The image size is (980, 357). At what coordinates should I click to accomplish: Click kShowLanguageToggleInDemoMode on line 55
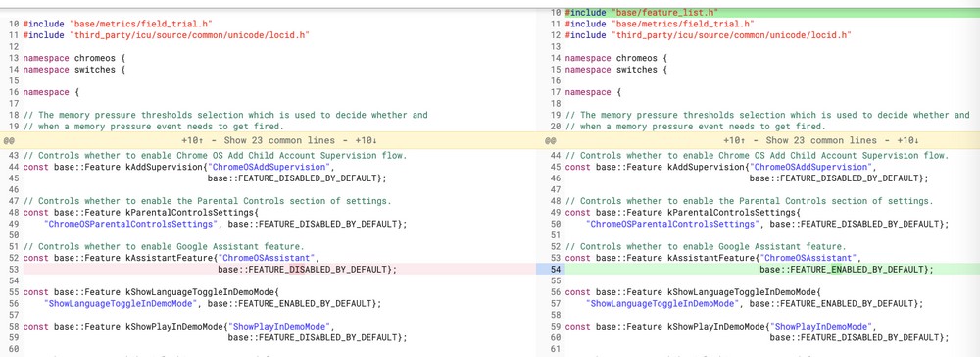(x=200, y=292)
